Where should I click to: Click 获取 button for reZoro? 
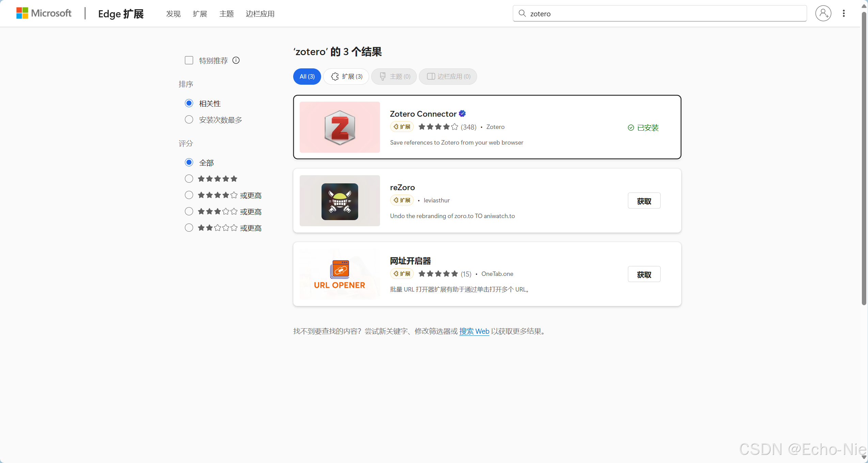coord(644,201)
